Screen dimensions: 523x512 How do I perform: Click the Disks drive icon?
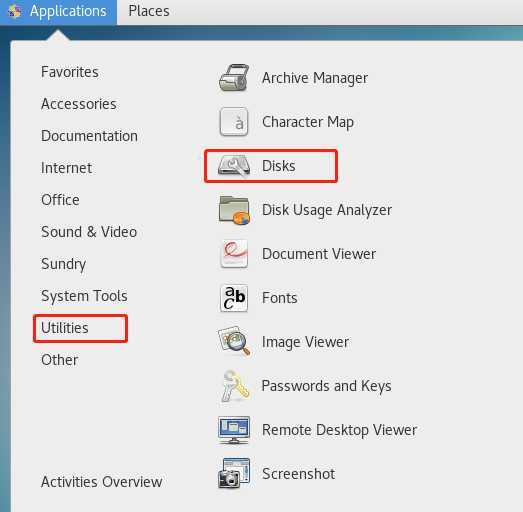[x=234, y=166]
